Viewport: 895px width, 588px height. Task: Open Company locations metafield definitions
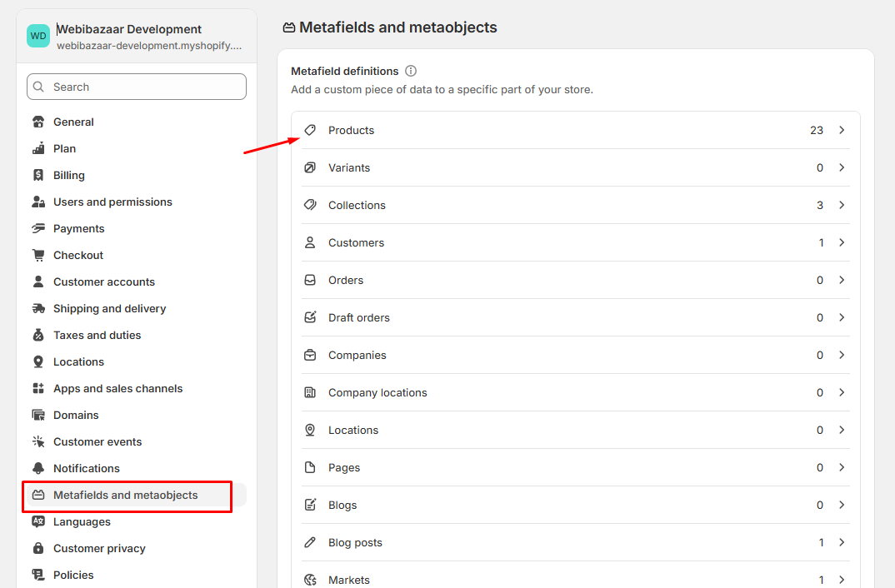tap(377, 392)
